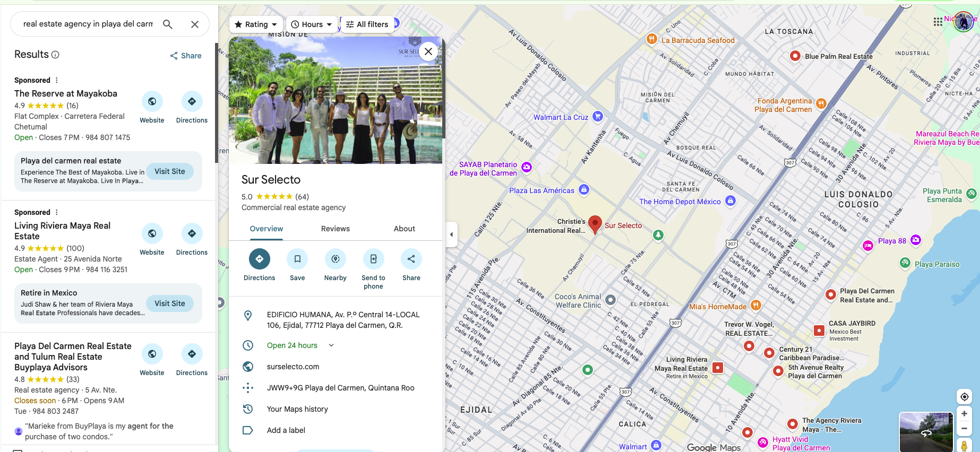Click the search query input field
980x452 pixels.
[88, 24]
